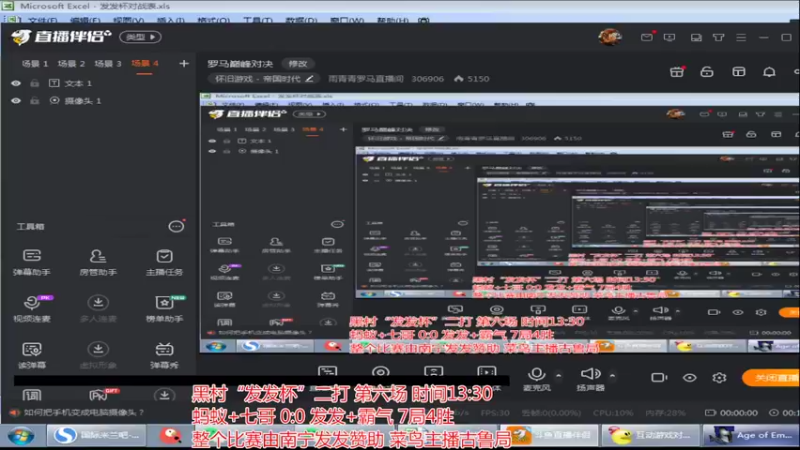Image resolution: width=800 pixels, height=450 pixels.
Task: Click the unlock icon near room info
Action: 707,72
